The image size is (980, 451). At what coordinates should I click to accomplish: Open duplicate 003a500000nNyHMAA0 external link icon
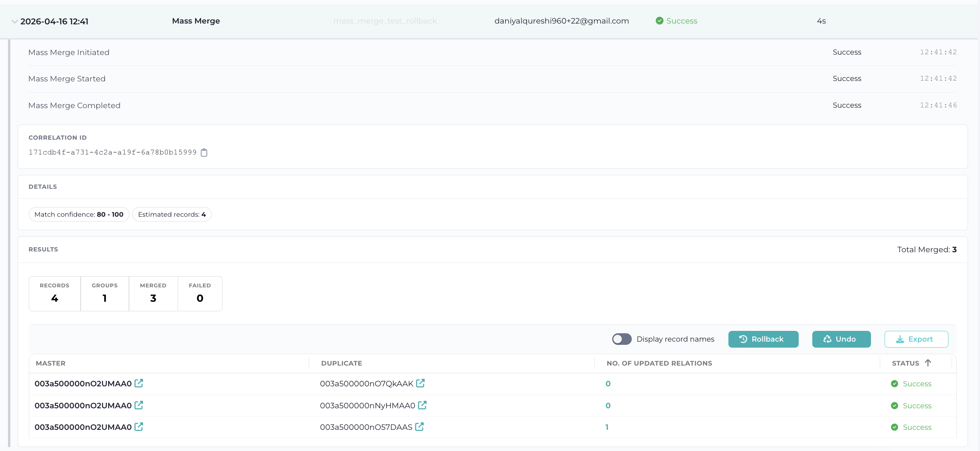(422, 406)
